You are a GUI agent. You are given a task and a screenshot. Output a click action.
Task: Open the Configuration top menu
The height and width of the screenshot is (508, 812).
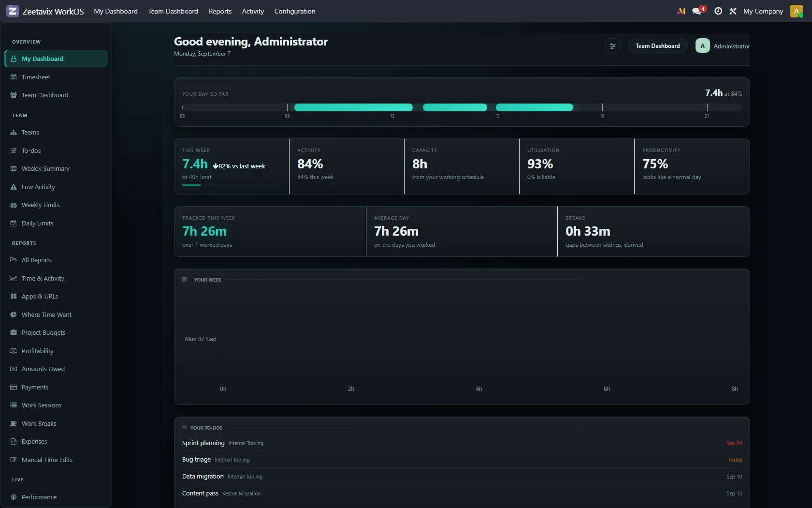[x=295, y=11]
